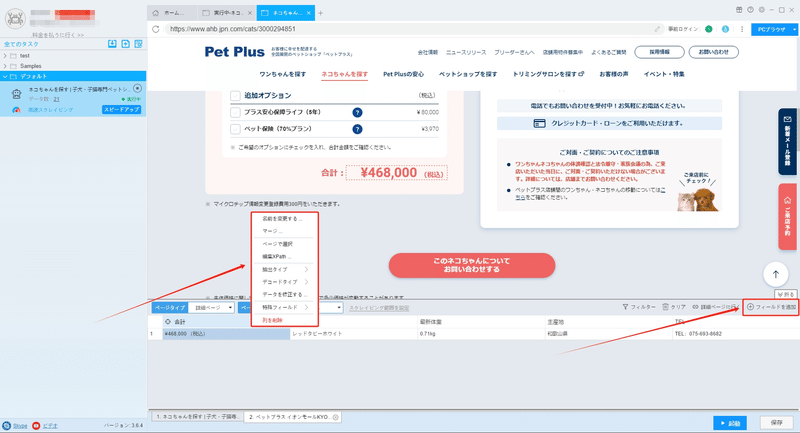The height and width of the screenshot is (433, 800).
Task: Click the help icon for プラス安心保障ライフ
Action: pos(357,112)
